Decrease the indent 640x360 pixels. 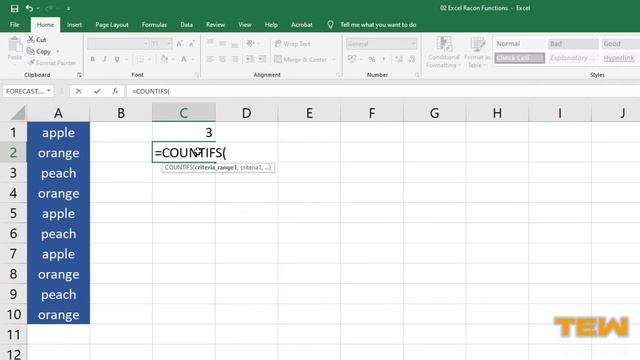[x=249, y=59]
